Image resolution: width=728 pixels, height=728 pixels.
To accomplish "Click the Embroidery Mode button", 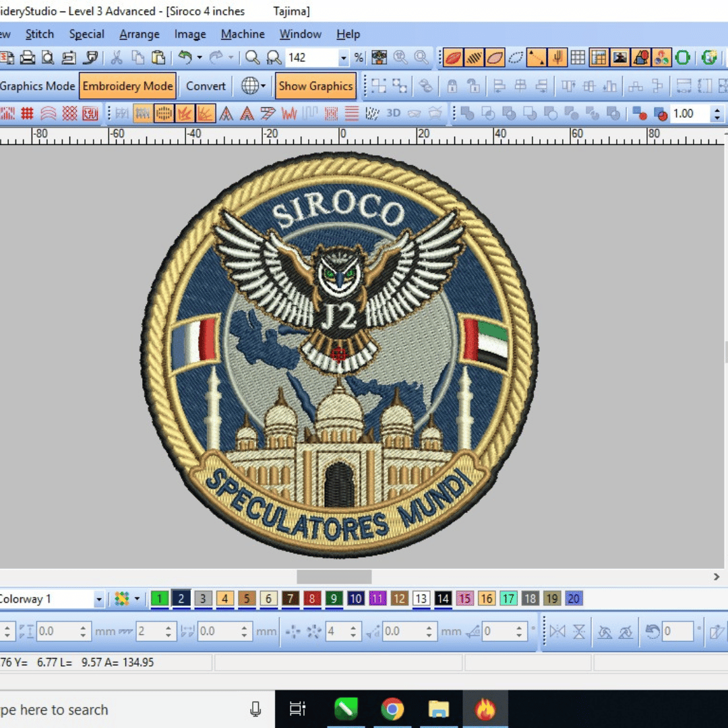I will pyautogui.click(x=127, y=86).
